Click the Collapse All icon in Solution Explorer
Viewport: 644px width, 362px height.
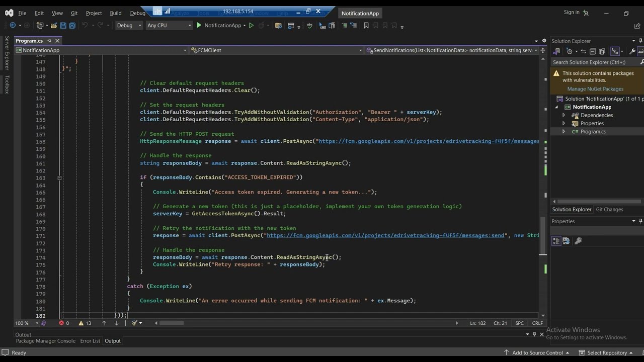(593, 51)
